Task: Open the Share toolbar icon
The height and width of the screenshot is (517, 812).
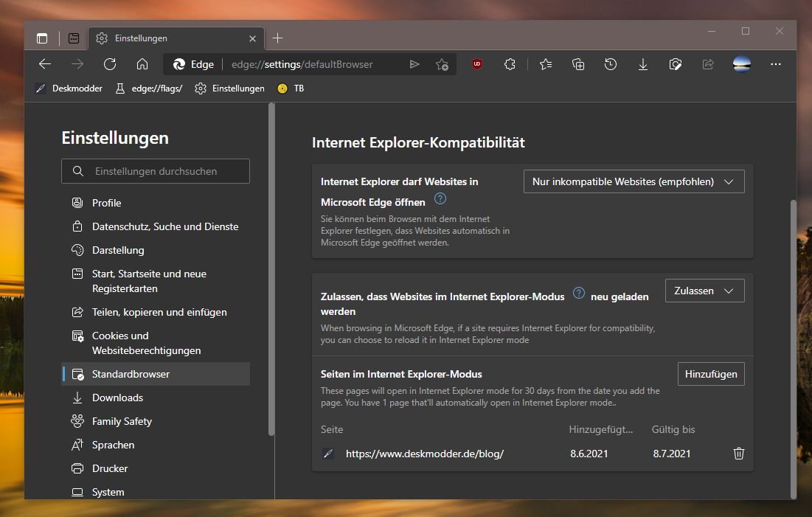Action: point(708,64)
